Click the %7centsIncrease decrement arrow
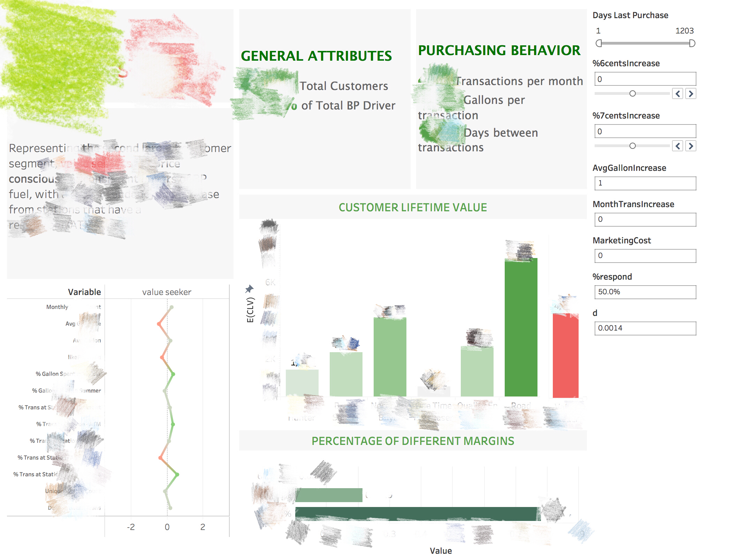The height and width of the screenshot is (560, 748). point(678,146)
